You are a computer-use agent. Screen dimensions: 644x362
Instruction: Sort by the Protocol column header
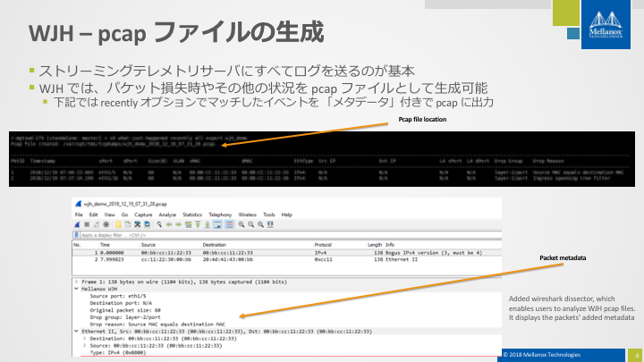pyautogui.click(x=323, y=245)
